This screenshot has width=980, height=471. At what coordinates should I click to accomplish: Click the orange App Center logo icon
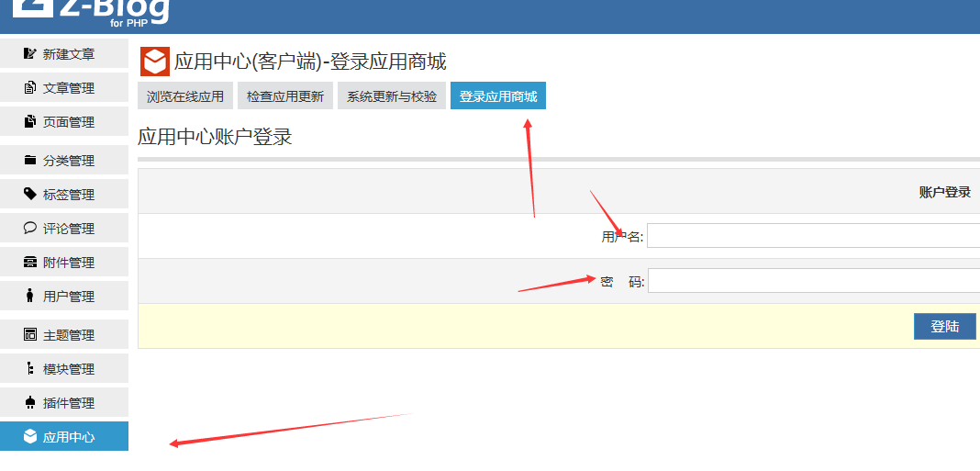[154, 62]
